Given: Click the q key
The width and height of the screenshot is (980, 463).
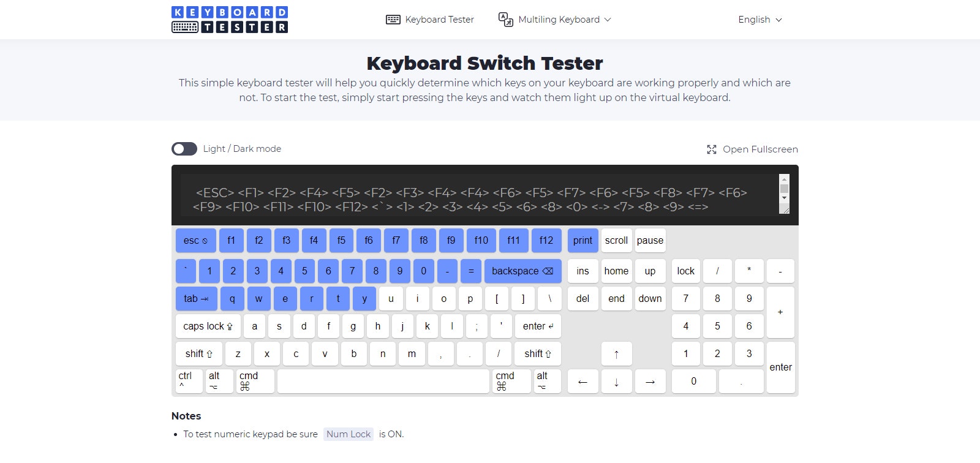Looking at the screenshot, I should coord(232,299).
